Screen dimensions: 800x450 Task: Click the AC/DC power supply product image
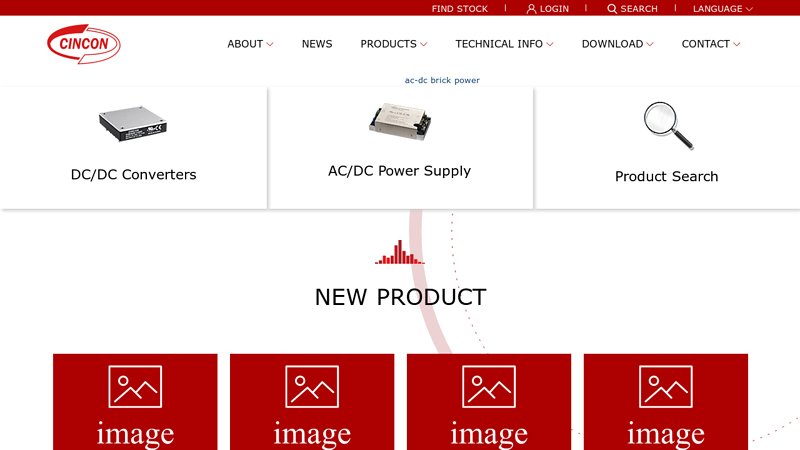(x=400, y=121)
